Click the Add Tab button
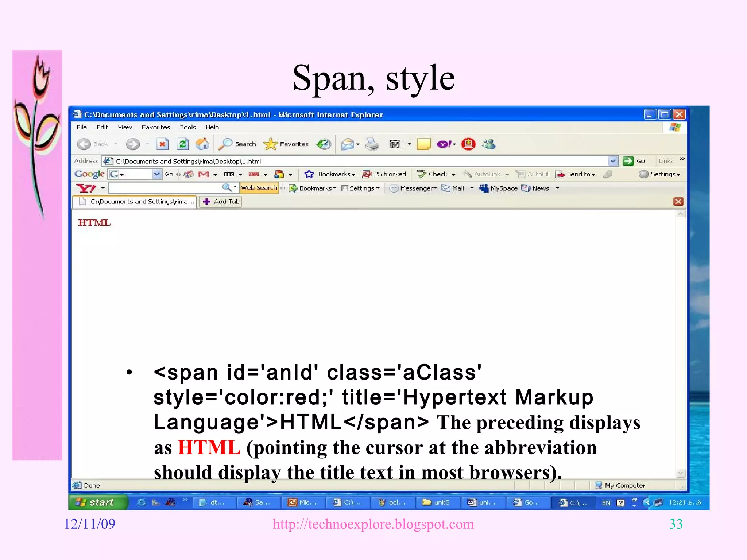This screenshot has height=560, width=747. (221, 202)
